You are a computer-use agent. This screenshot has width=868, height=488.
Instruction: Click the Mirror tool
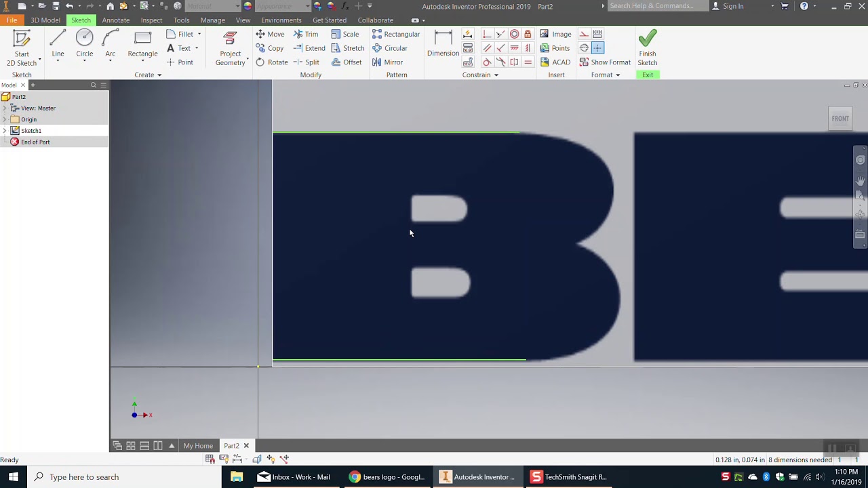point(387,62)
